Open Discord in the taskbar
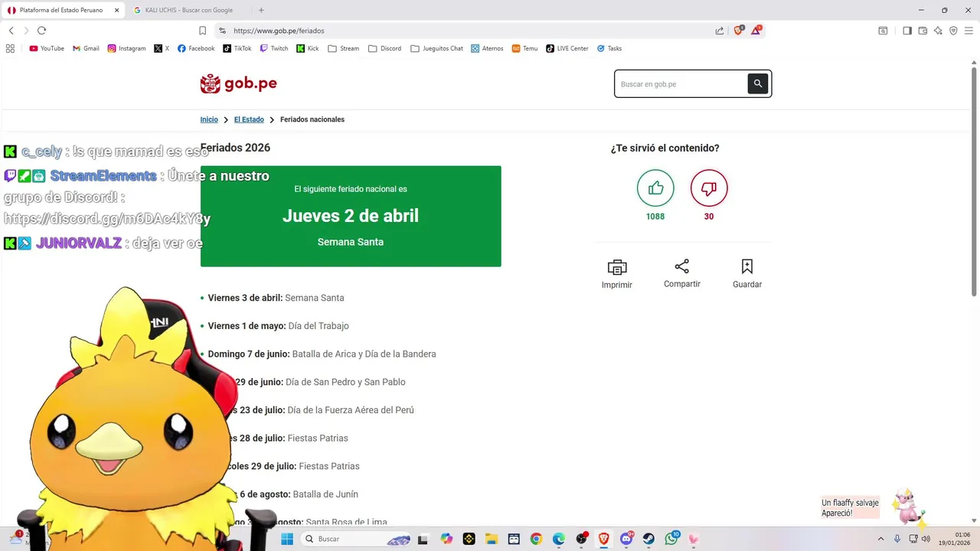Viewport: 980px width, 551px height. (x=626, y=539)
